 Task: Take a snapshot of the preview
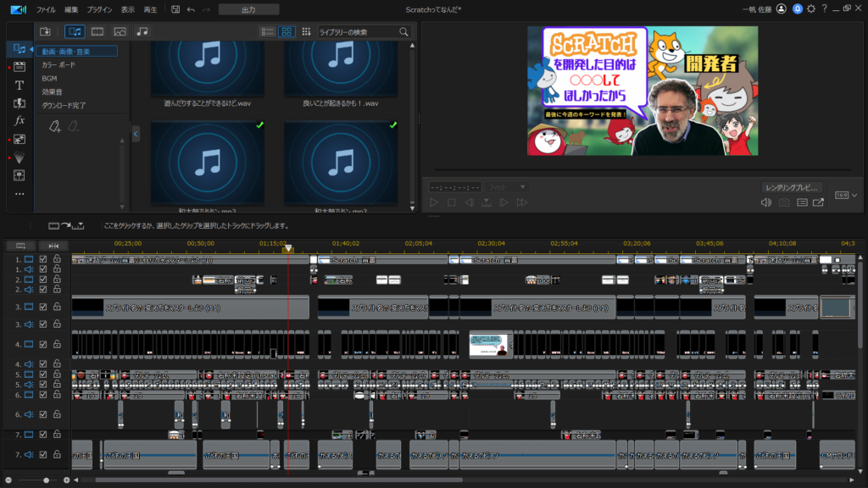[x=784, y=203]
